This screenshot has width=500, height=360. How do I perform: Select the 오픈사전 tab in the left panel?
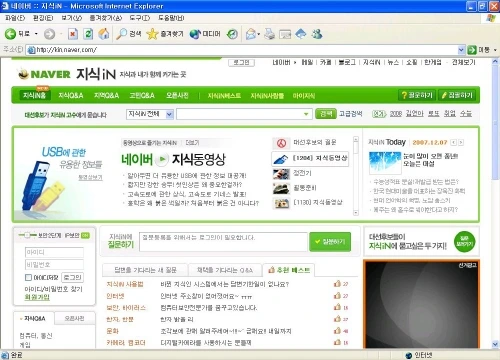(74, 319)
